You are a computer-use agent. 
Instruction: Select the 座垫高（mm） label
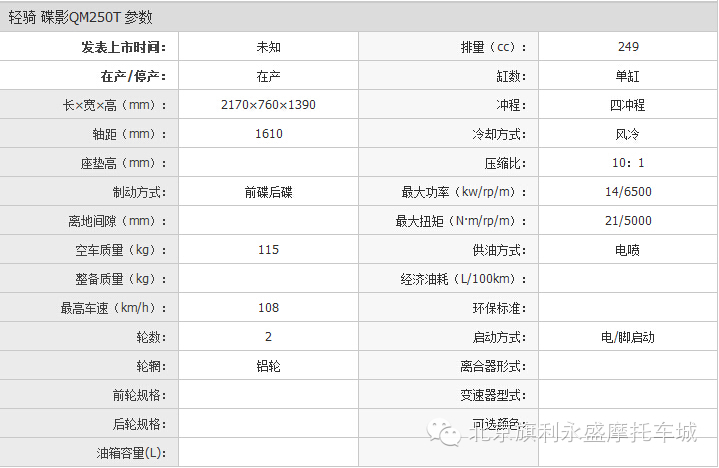[124, 163]
